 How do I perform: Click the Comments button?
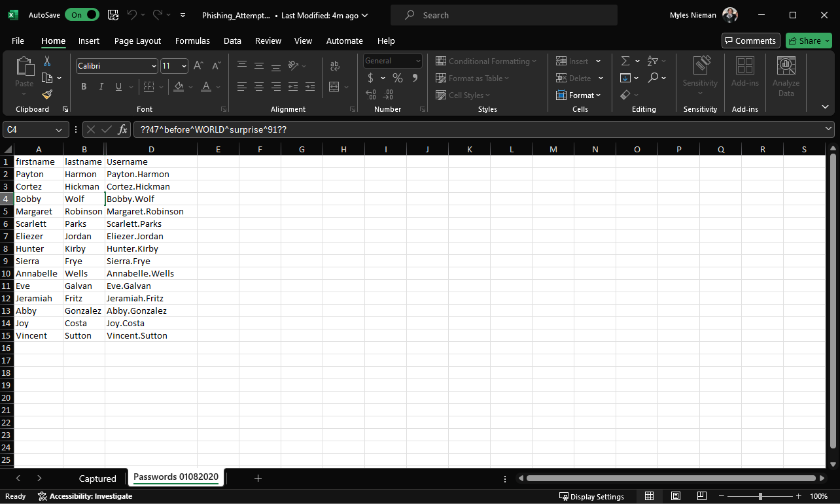(x=750, y=41)
